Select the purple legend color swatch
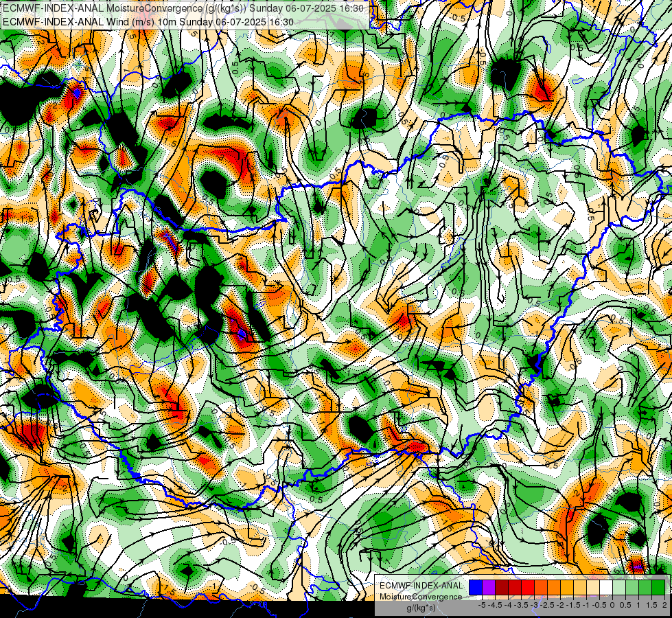672x618 pixels. coord(489,588)
